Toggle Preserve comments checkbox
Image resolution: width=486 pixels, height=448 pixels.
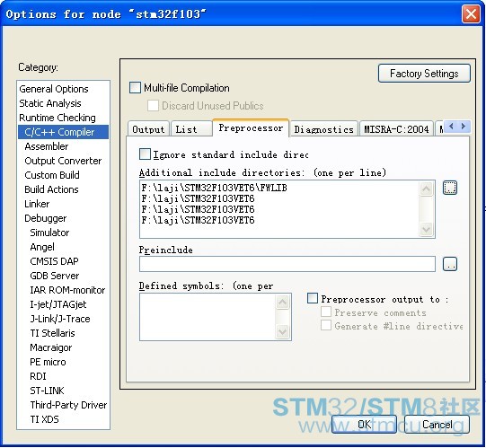click(x=326, y=312)
